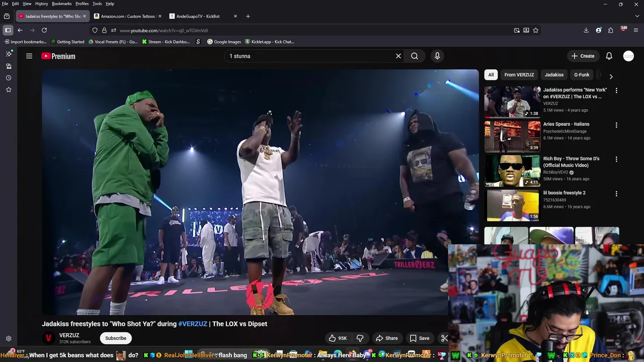This screenshot has height=362, width=644.
Task: Open synced tabs in sidebar
Action: coord(9,66)
